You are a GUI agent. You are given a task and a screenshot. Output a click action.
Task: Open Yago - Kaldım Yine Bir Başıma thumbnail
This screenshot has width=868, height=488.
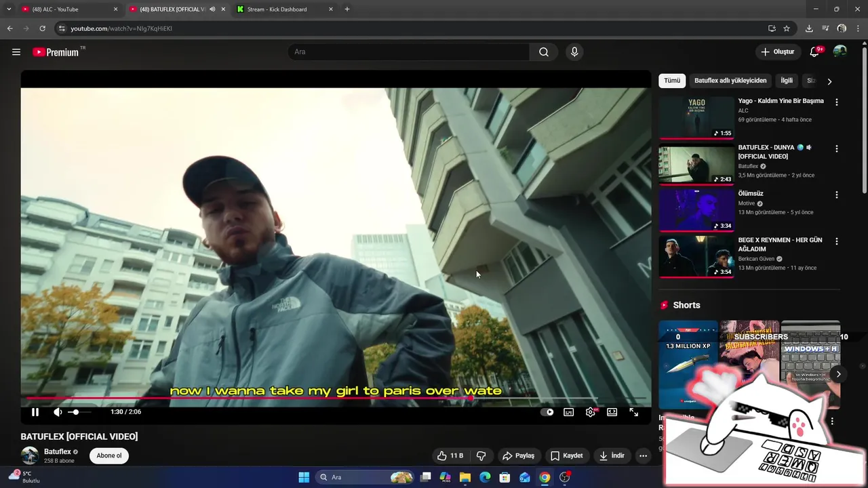pos(696,117)
